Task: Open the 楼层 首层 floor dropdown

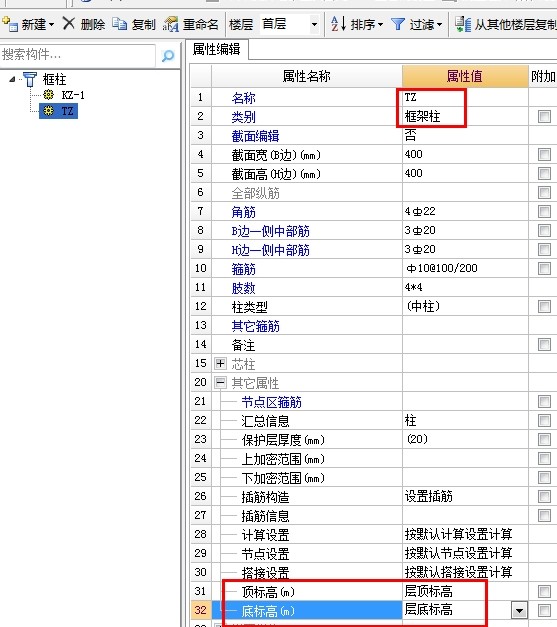Action: (x=314, y=25)
